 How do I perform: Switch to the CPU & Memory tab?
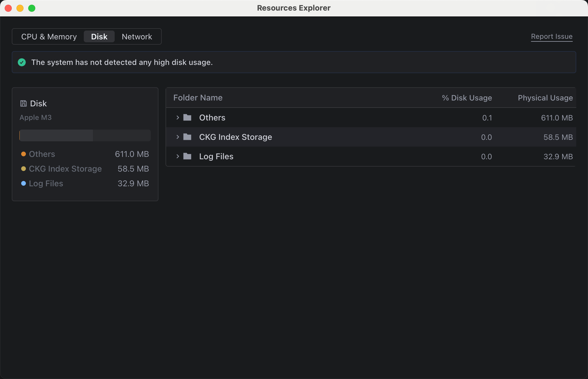[49, 36]
